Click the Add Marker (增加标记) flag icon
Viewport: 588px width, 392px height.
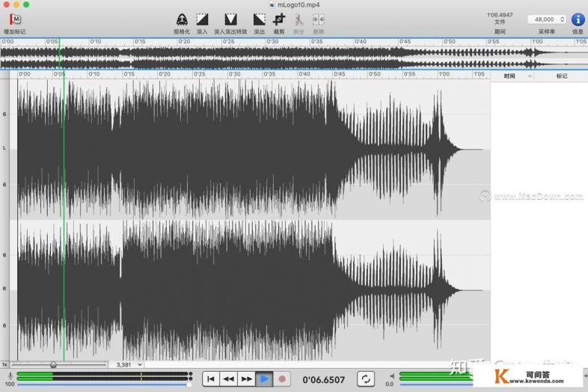[15, 19]
